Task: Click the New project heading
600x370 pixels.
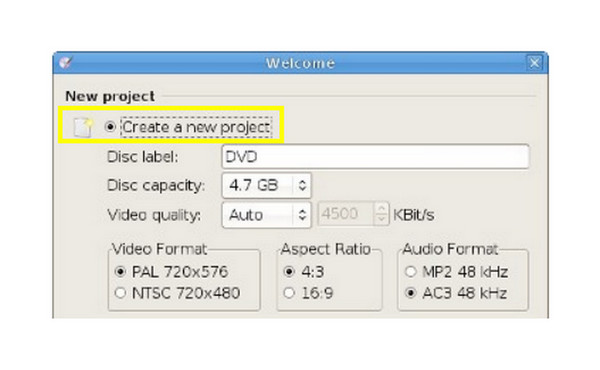Action: click(110, 96)
